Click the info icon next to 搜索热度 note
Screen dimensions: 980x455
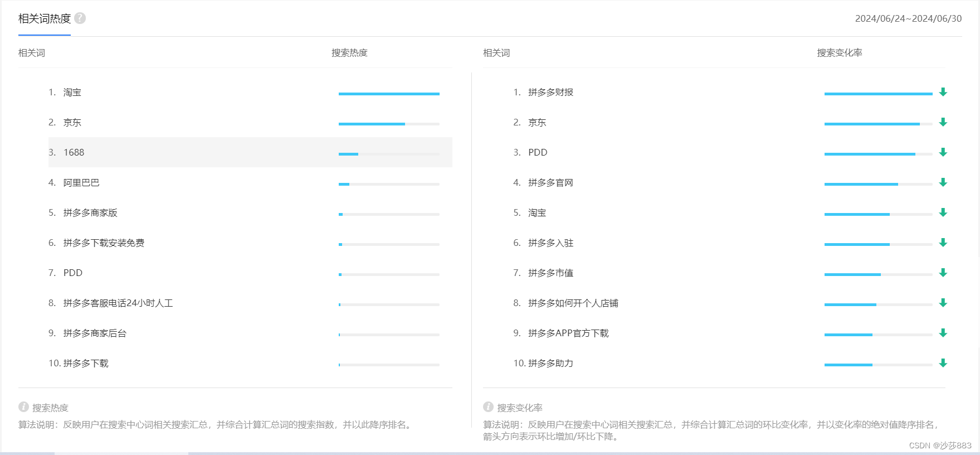coord(23,407)
